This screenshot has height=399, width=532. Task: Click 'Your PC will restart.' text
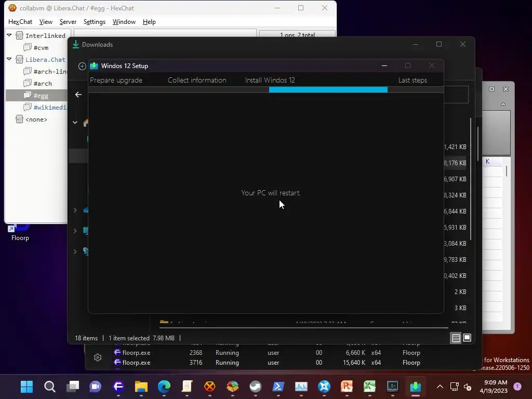[271, 193]
